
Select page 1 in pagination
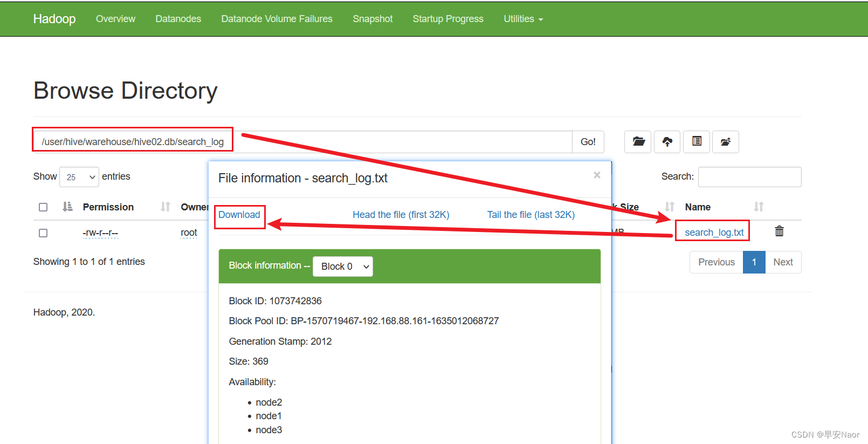754,262
